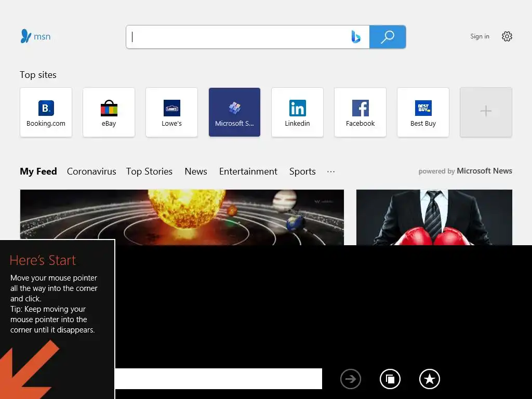532x399 pixels.
Task: Expand more feed categories ellipsis
Action: click(x=331, y=171)
